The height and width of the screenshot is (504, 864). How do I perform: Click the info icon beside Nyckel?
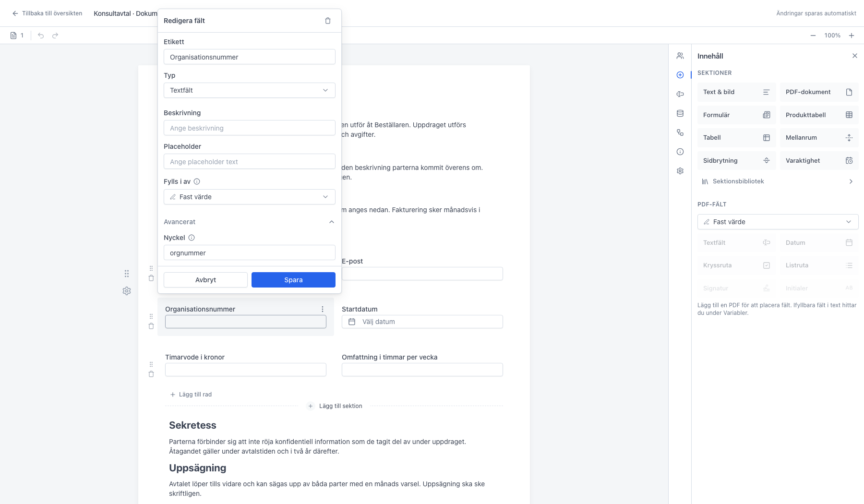(192, 238)
